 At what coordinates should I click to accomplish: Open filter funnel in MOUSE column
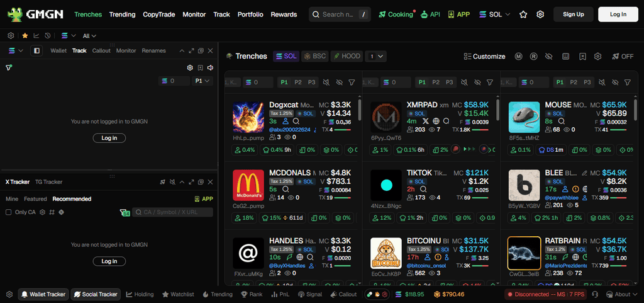click(627, 83)
